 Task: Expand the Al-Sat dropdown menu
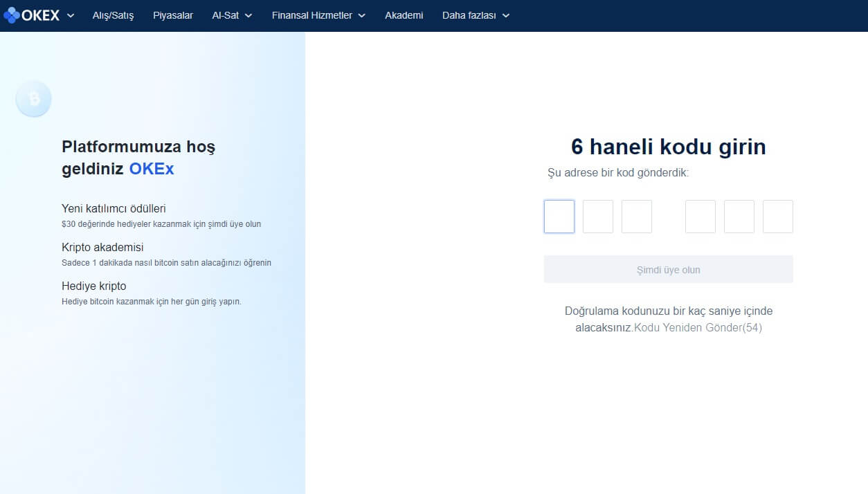pos(232,15)
